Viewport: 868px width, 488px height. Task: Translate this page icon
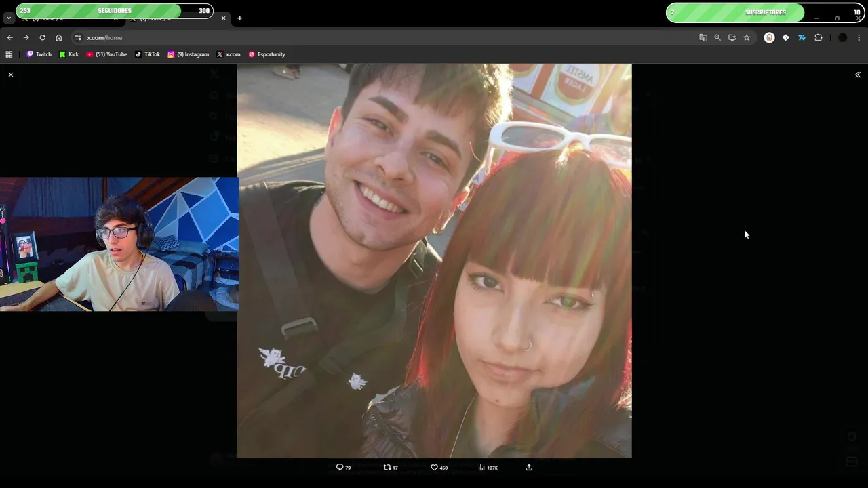pos(703,37)
